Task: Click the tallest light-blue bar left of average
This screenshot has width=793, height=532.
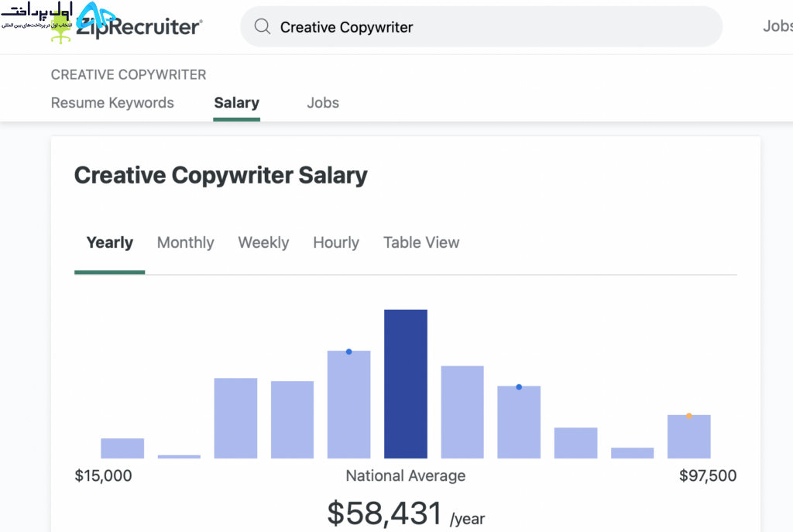Action: pyautogui.click(x=349, y=404)
